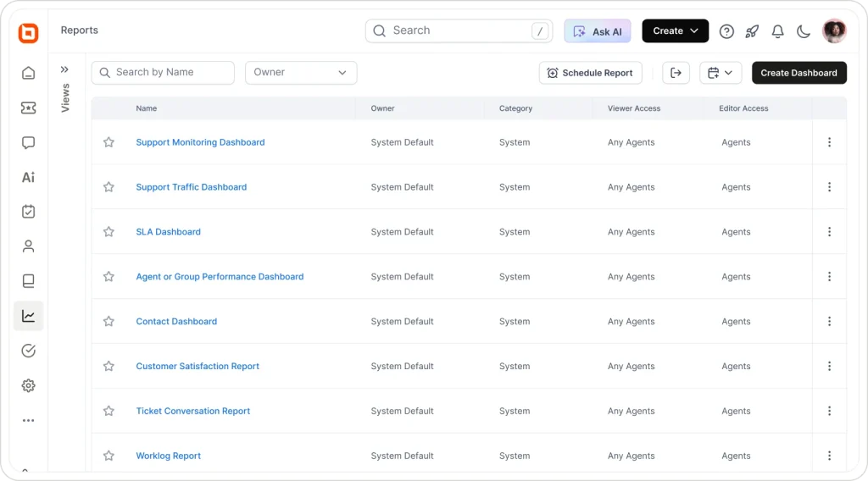Click the Name column header

[x=146, y=108]
